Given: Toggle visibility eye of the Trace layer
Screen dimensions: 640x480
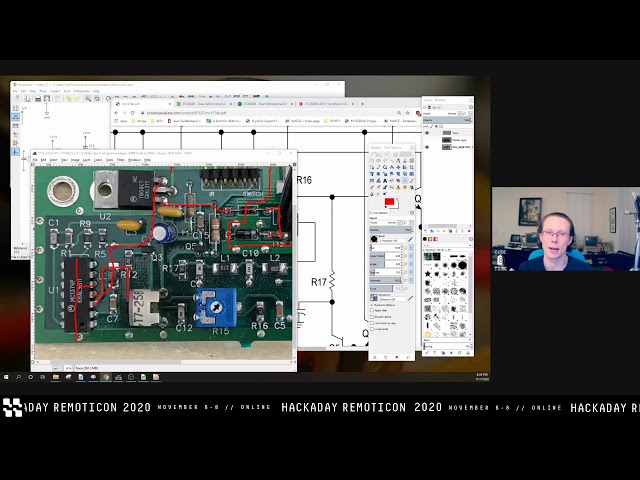Looking at the screenshot, I should coord(427,133).
